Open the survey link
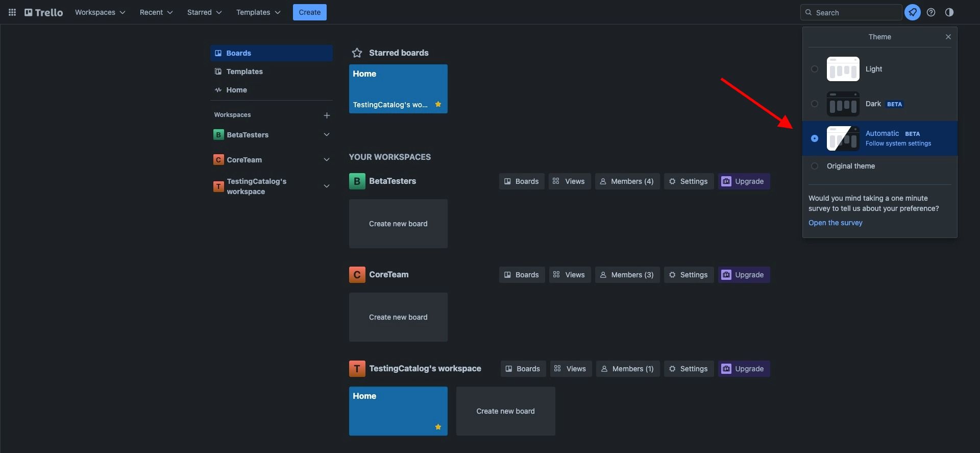This screenshot has width=980, height=453. [x=836, y=223]
